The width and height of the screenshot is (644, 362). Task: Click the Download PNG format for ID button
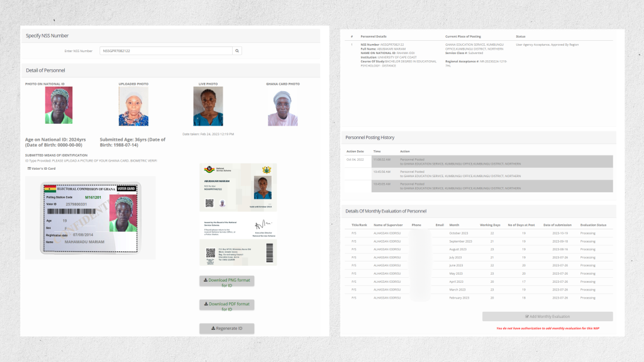226,281
